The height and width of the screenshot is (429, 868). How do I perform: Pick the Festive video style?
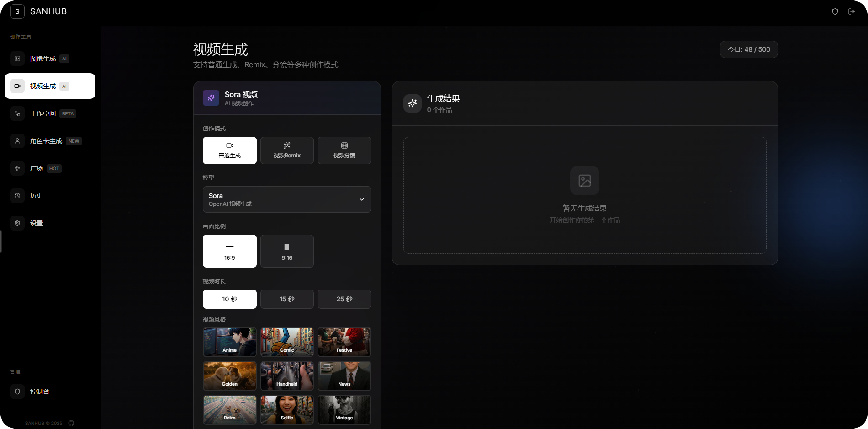click(x=344, y=342)
